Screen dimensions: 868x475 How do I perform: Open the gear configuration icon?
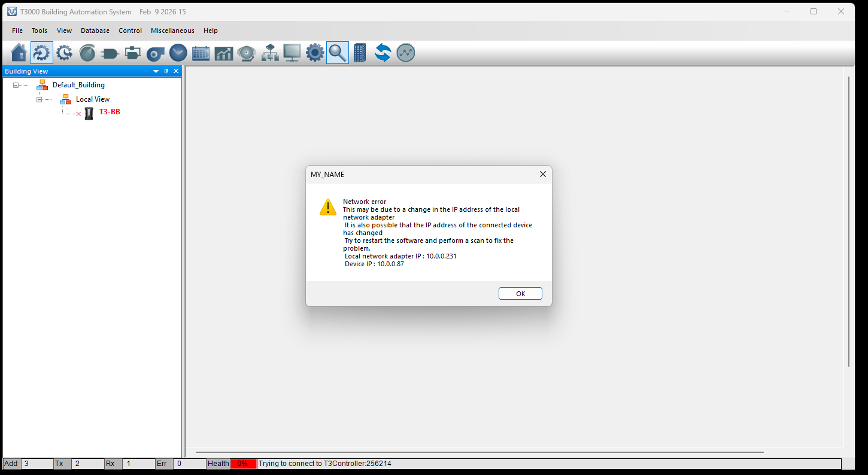pyautogui.click(x=314, y=53)
